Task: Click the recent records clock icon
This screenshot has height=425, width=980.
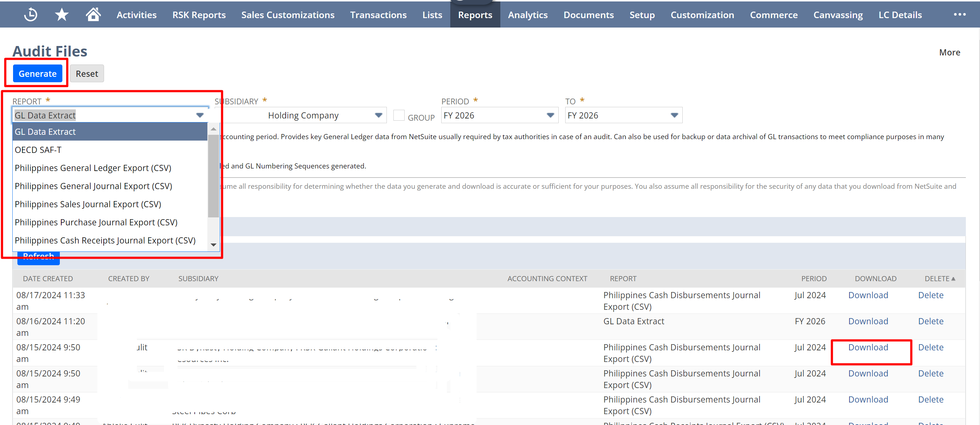Action: tap(30, 14)
